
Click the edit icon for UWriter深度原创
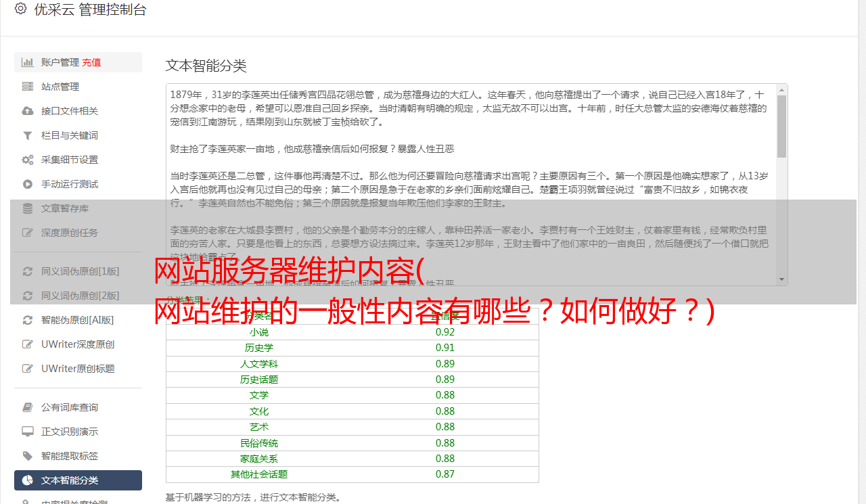28,344
